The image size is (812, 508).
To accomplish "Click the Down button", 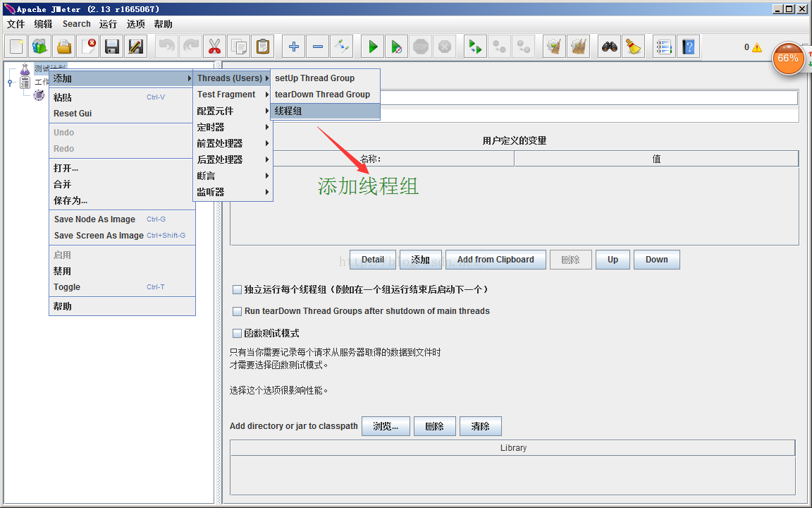I will click(x=657, y=260).
